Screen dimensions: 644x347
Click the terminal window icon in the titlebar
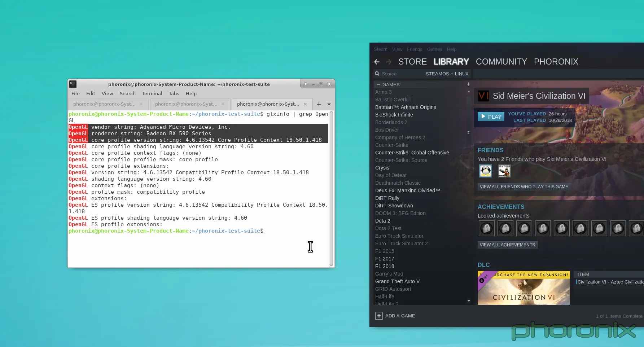click(x=73, y=84)
